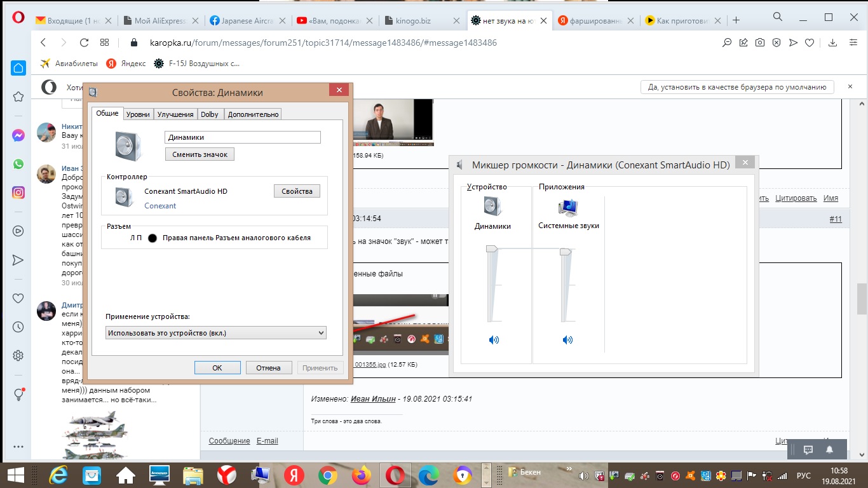Screen dimensions: 868x488
Task: Open the Dolby tab
Action: [x=209, y=114]
